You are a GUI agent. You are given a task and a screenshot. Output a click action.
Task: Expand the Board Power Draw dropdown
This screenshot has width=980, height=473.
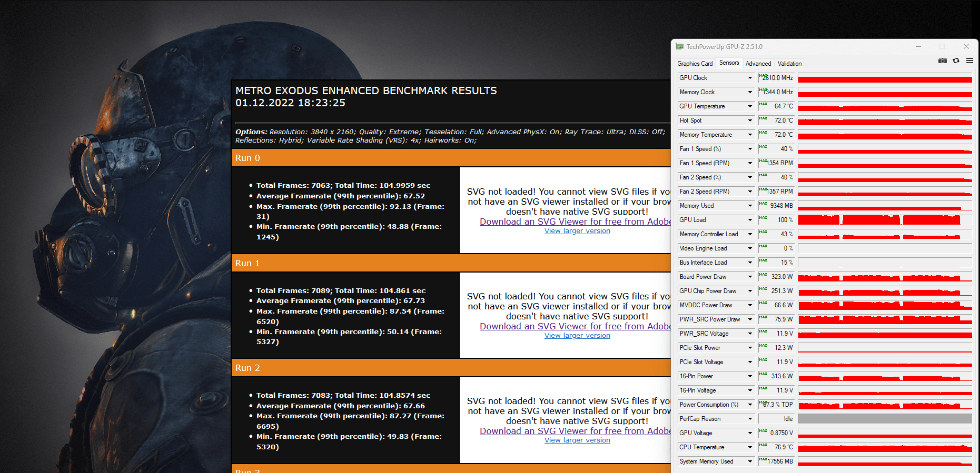(x=750, y=277)
